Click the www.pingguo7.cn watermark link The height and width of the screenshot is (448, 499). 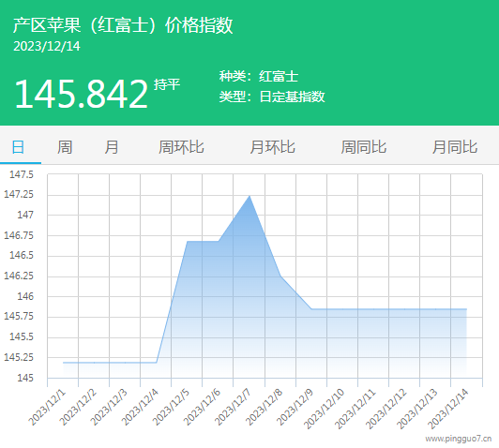[459, 439]
